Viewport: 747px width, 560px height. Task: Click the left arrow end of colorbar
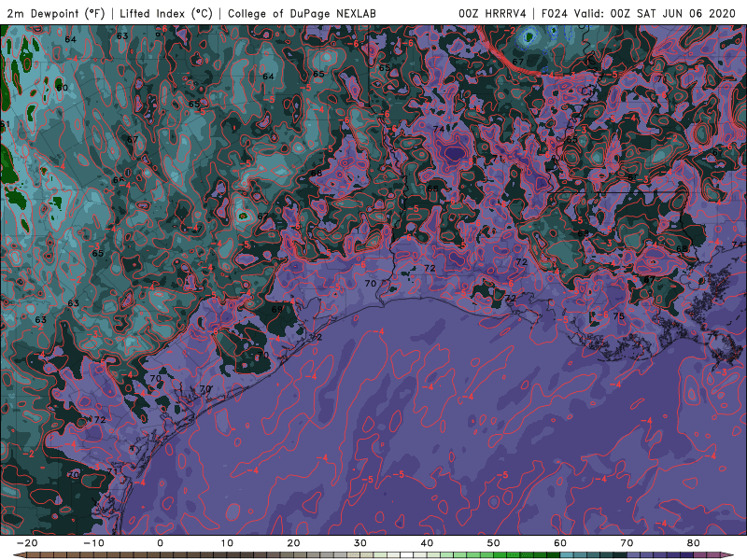pyautogui.click(x=19, y=555)
